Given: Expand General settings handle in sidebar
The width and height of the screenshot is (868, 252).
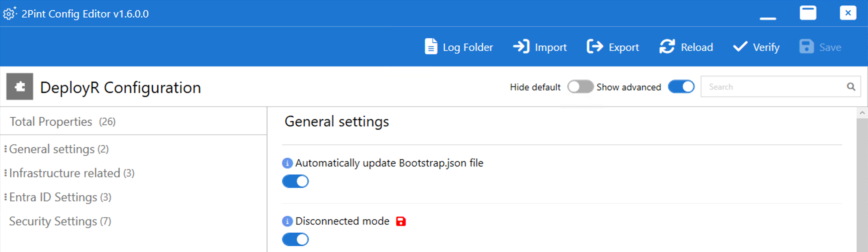Looking at the screenshot, I should pyautogui.click(x=5, y=149).
